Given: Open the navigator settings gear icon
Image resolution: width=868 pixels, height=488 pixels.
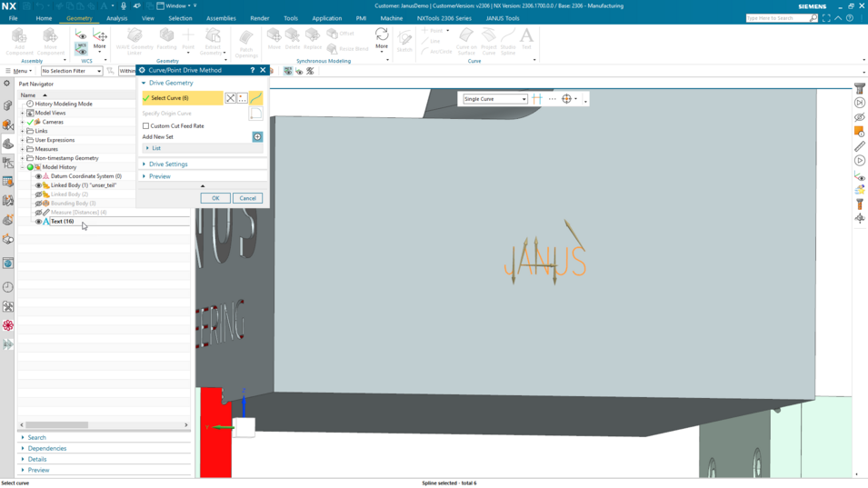Looking at the screenshot, I should (6, 84).
